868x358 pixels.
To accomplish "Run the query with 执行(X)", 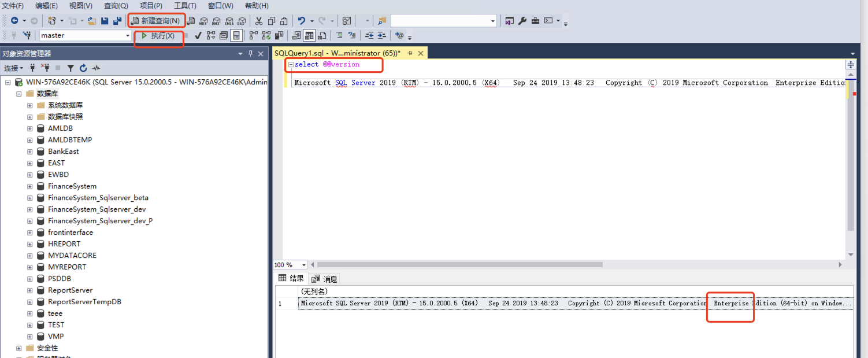I will point(158,36).
